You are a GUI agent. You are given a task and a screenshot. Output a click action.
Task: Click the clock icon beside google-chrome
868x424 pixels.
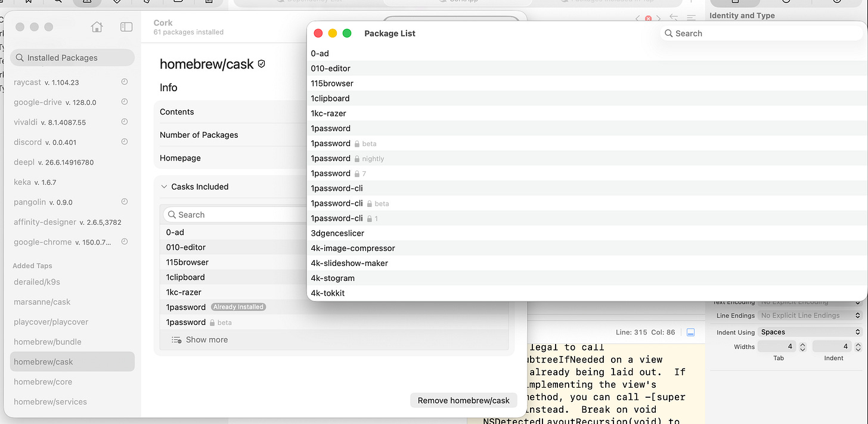[125, 242]
